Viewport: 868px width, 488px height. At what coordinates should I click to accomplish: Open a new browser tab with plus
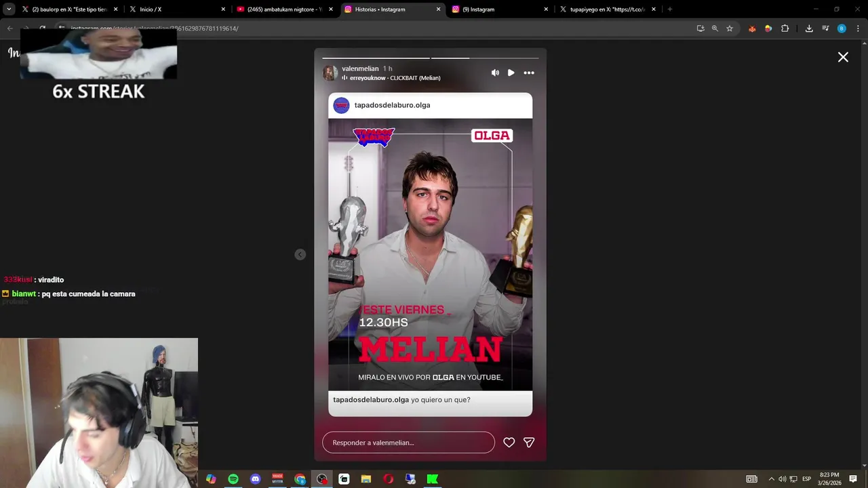pos(670,9)
